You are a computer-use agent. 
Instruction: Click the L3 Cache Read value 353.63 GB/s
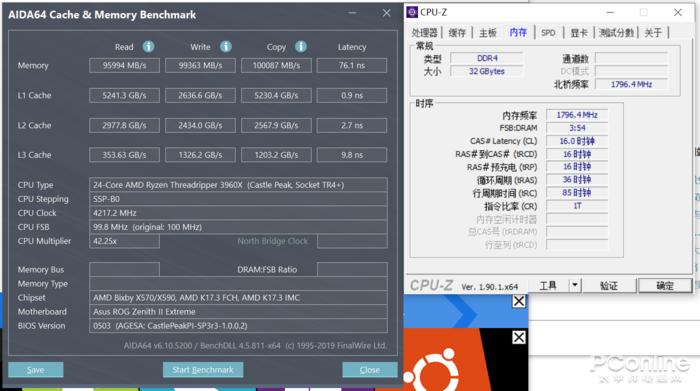pyautogui.click(x=125, y=155)
